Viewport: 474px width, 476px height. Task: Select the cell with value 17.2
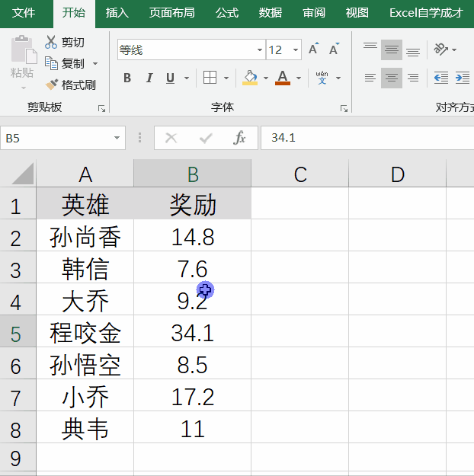[x=193, y=395]
